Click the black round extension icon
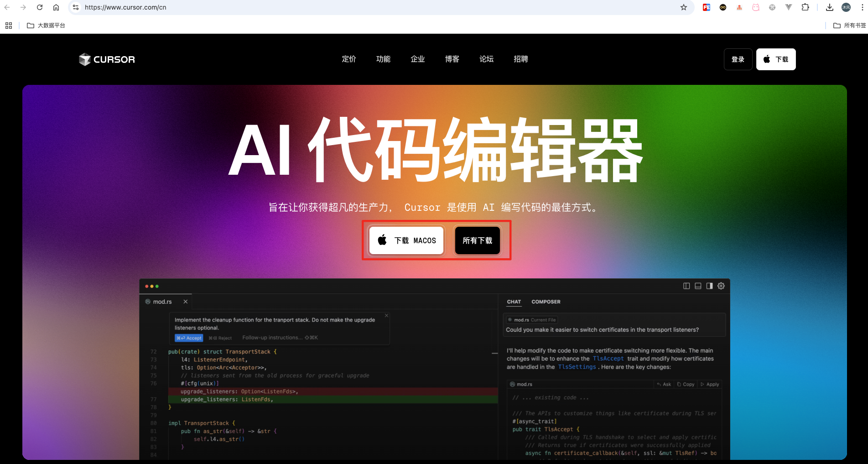 (723, 7)
